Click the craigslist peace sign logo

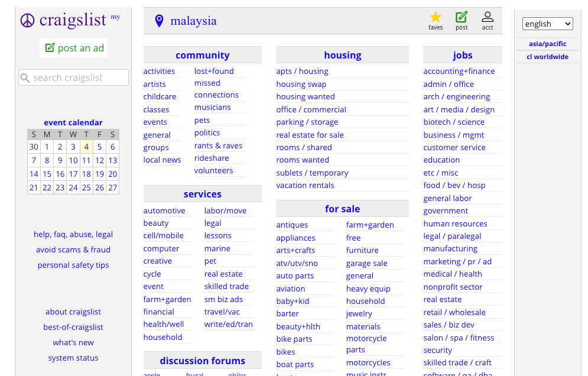click(28, 21)
